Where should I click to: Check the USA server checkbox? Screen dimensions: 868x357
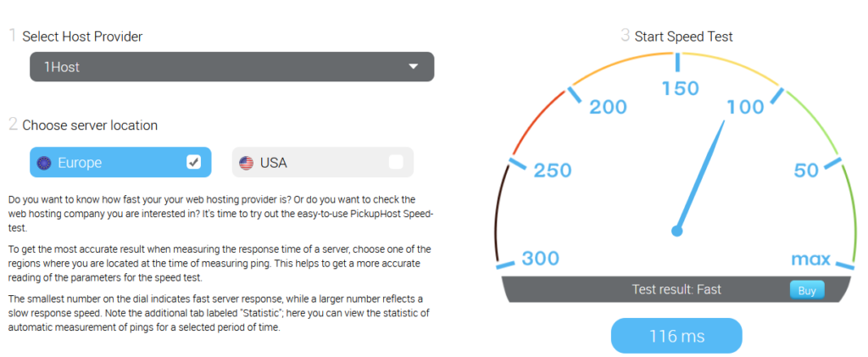tap(396, 162)
